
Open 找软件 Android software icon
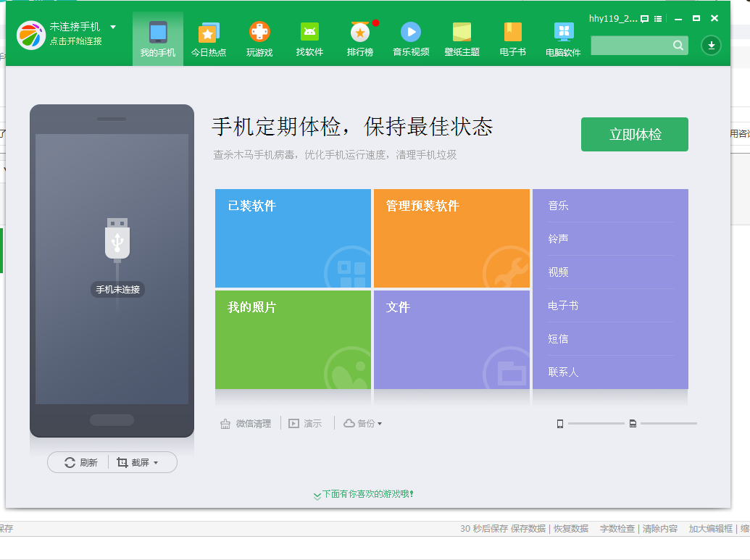coord(309,32)
